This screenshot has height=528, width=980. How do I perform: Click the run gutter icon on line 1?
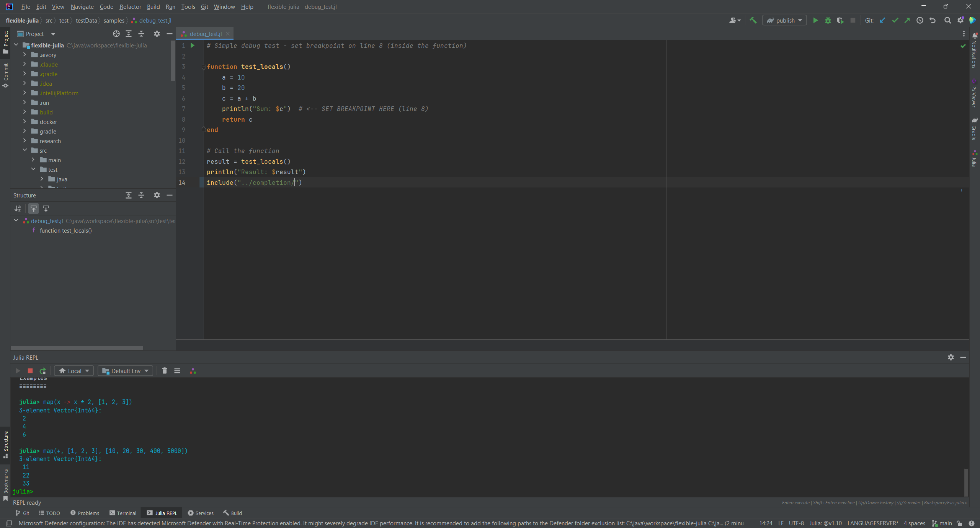(x=193, y=46)
